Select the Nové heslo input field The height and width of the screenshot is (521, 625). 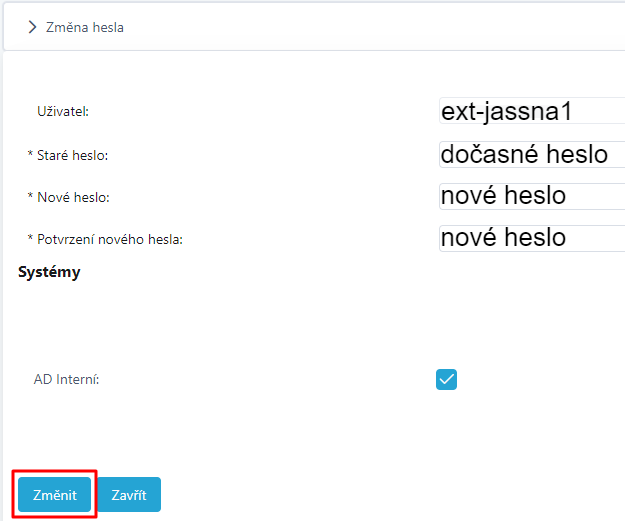pos(532,196)
